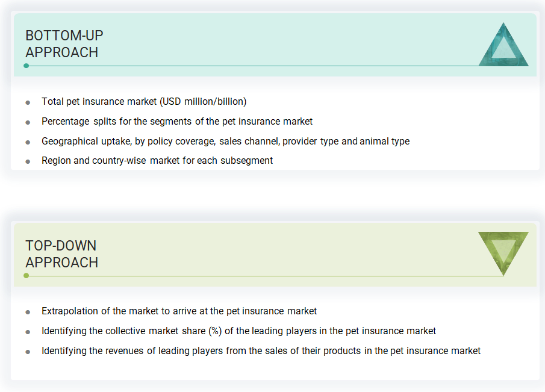Toggle the green dot under TOP-DOWN APPROACH heading
Image resolution: width=545 pixels, height=392 pixels.
[x=26, y=276]
